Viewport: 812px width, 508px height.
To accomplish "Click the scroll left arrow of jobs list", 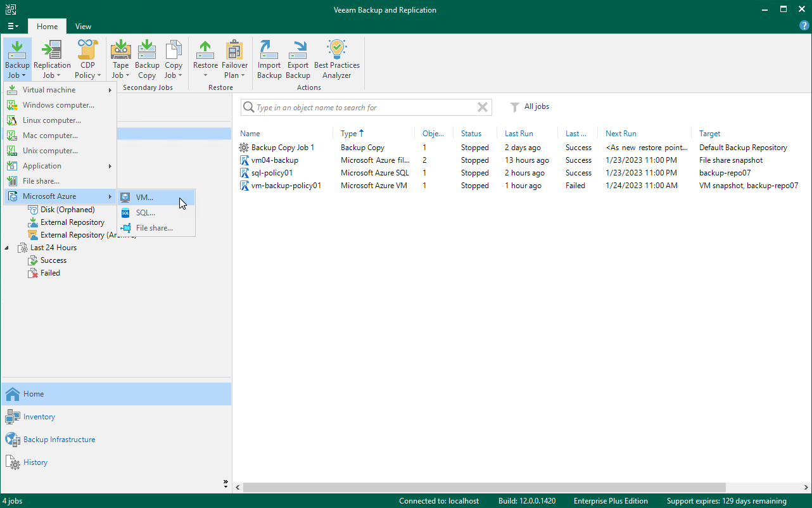I will pyautogui.click(x=238, y=488).
